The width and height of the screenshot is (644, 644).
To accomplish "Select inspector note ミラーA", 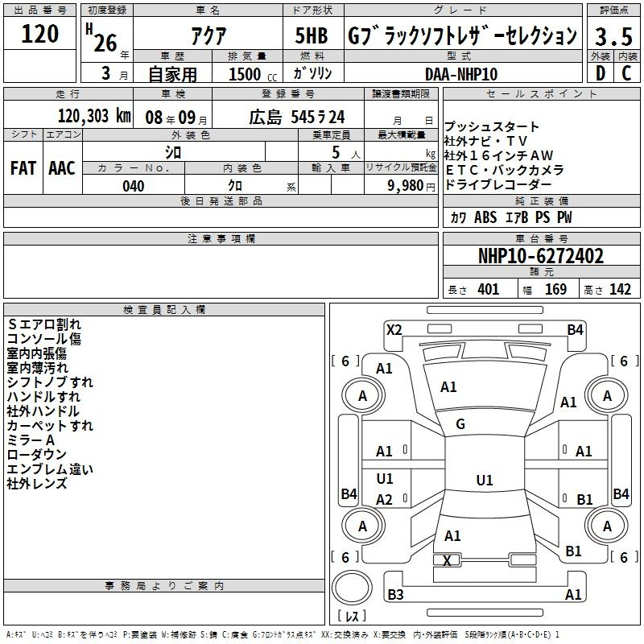I will [x=31, y=440].
